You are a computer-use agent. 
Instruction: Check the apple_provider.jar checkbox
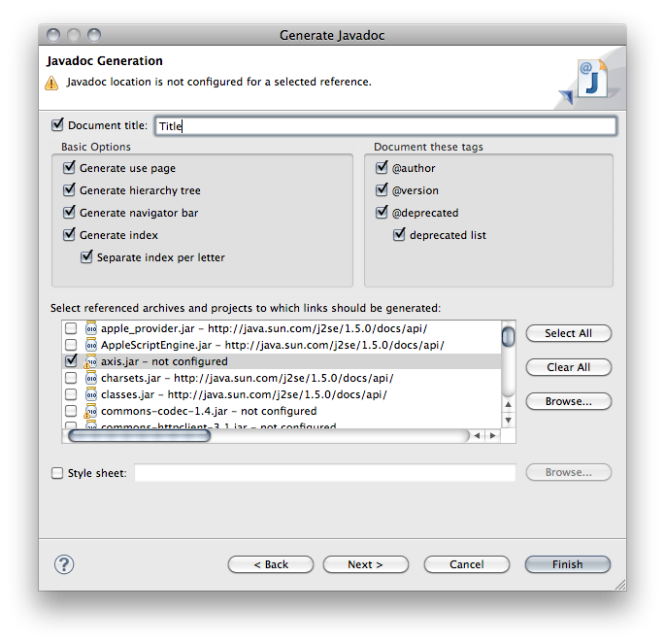pos(71,328)
